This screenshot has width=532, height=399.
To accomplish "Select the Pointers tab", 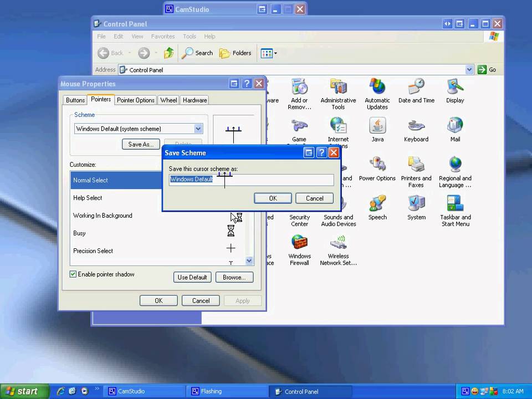I will (x=101, y=99).
